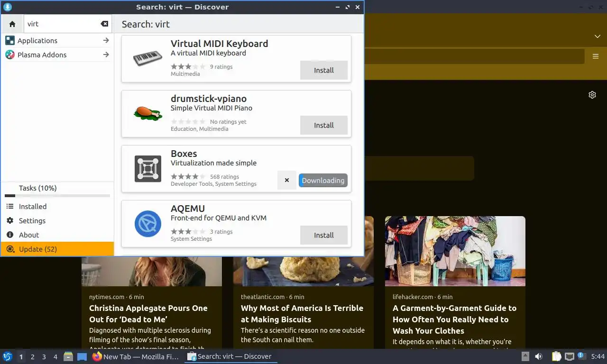Expand Applications with its arrow

point(106,41)
